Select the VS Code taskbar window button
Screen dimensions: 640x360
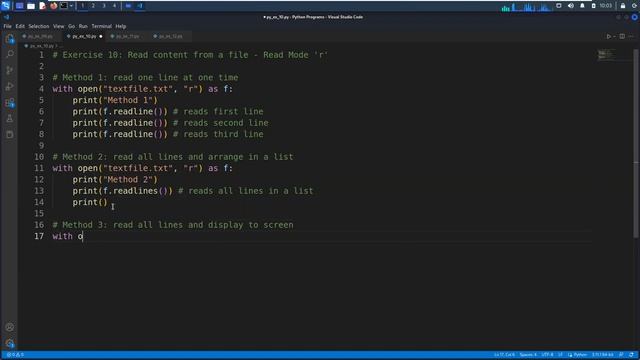pyautogui.click(x=140, y=6)
